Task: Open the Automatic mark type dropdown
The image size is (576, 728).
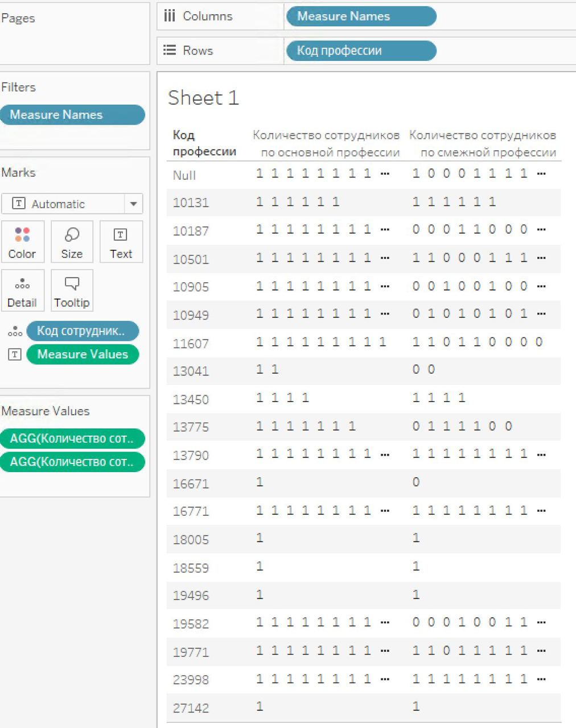Action: tap(72, 204)
